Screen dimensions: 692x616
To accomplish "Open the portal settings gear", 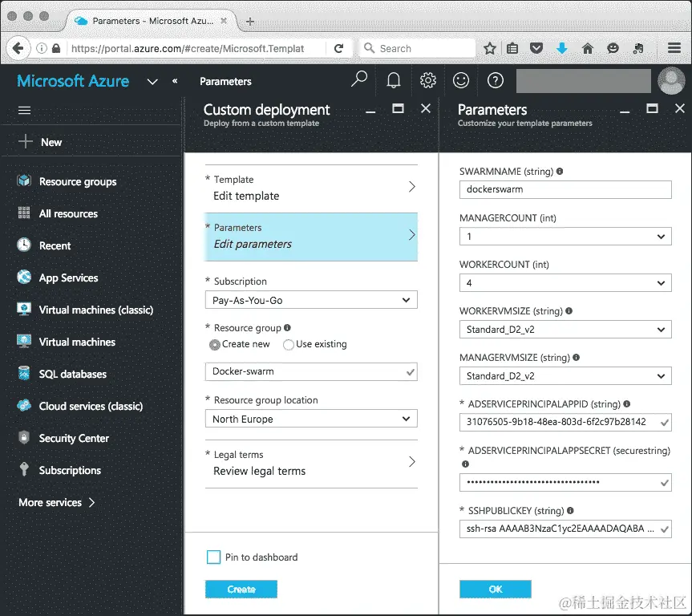I will pos(427,80).
